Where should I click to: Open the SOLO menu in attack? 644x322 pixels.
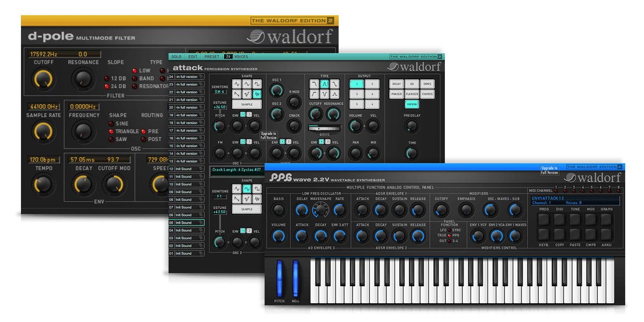(x=177, y=56)
